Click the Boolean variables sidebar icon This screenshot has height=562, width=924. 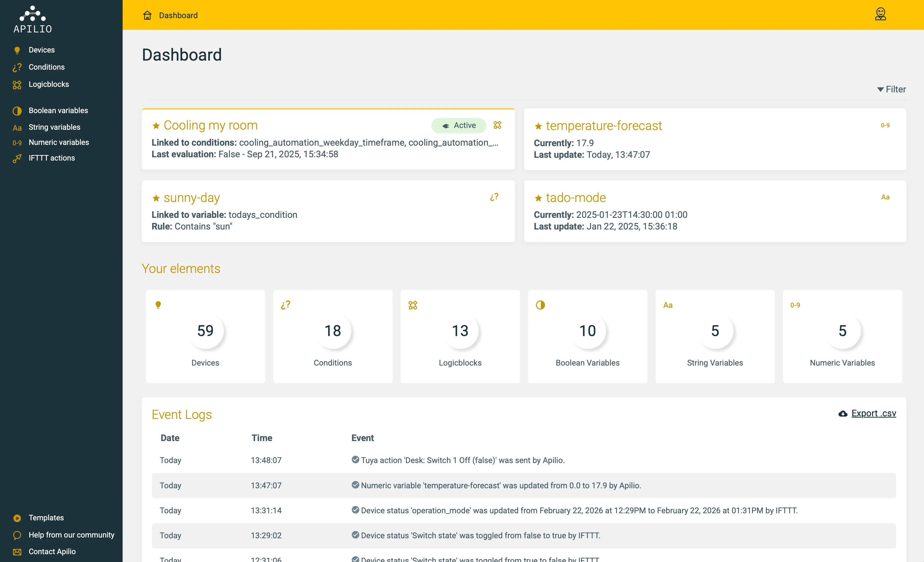[x=17, y=111]
